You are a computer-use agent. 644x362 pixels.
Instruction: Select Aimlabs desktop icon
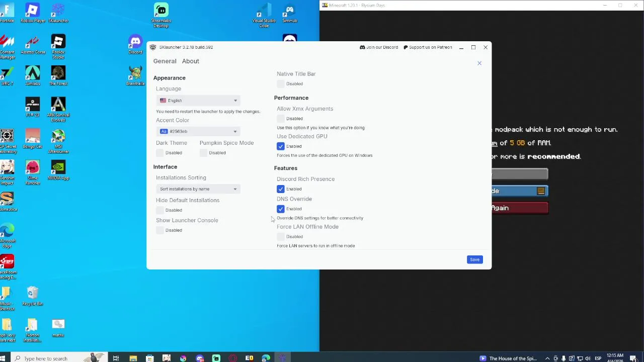pyautogui.click(x=33, y=75)
